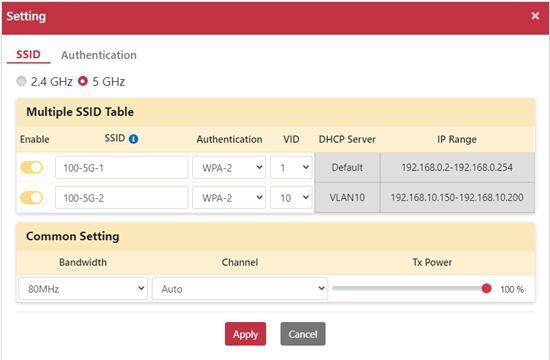Click the 100 % Tx Power value
Image resolution: width=550 pixels, height=360 pixels.
coord(512,289)
